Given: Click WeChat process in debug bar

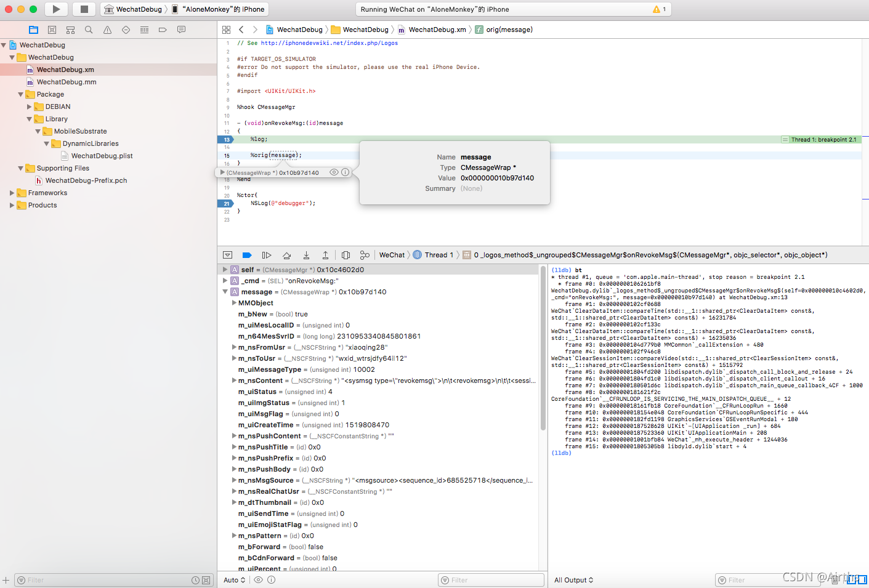Looking at the screenshot, I should coord(392,255).
